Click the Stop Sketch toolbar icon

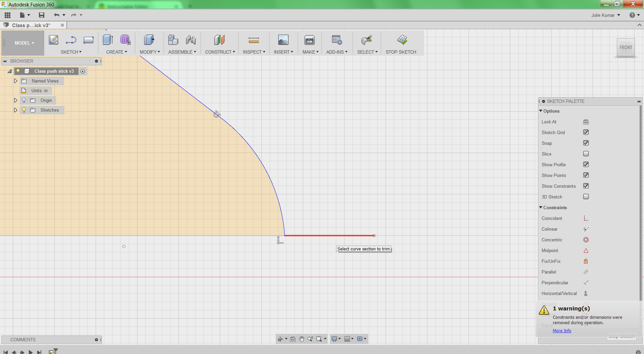click(x=402, y=40)
